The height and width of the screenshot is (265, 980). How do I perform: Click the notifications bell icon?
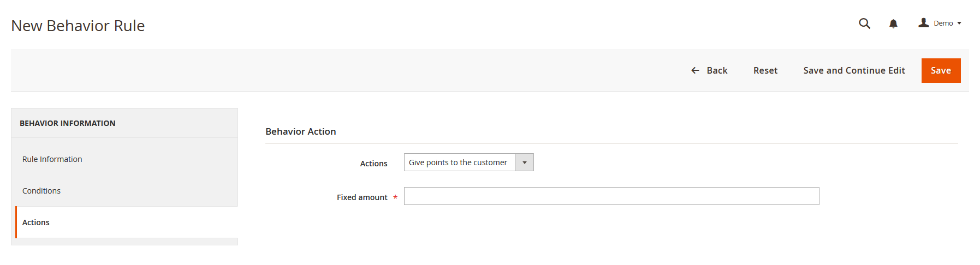pos(893,23)
